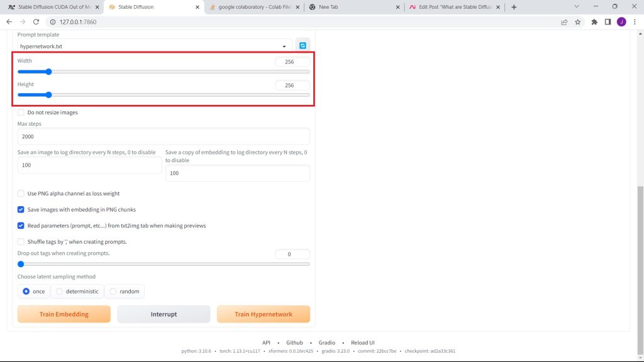The width and height of the screenshot is (644, 362).
Task: Toggle Use PNG alpha channel as loss weight
Action: point(21,194)
